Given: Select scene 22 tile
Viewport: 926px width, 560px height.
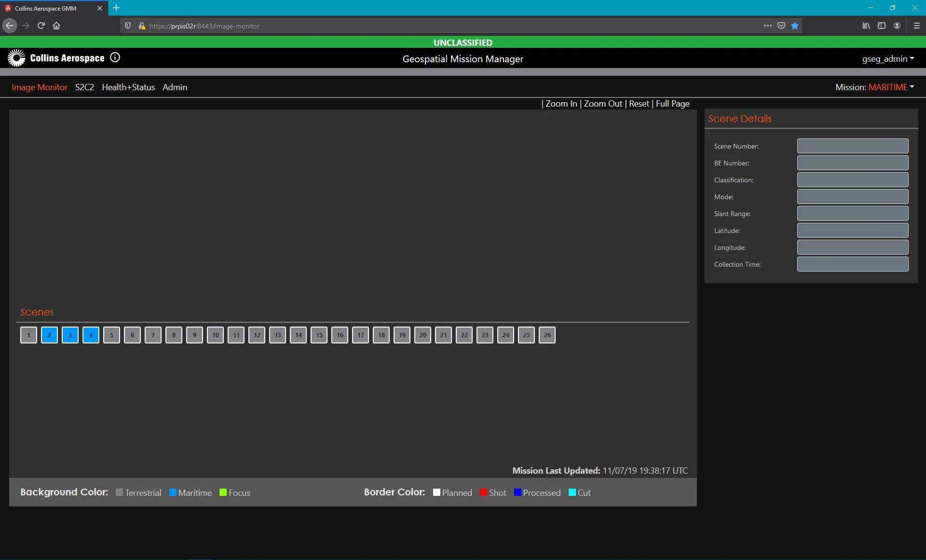Looking at the screenshot, I should point(464,335).
